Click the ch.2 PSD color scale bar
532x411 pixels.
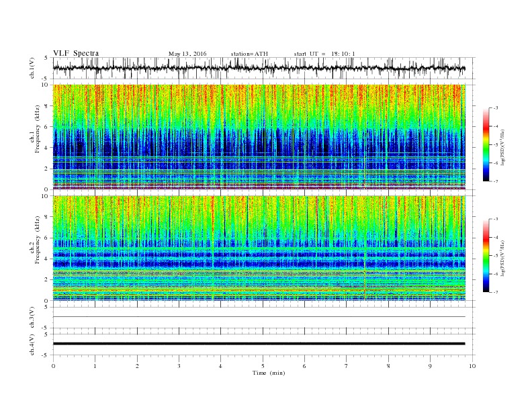[x=486, y=255]
